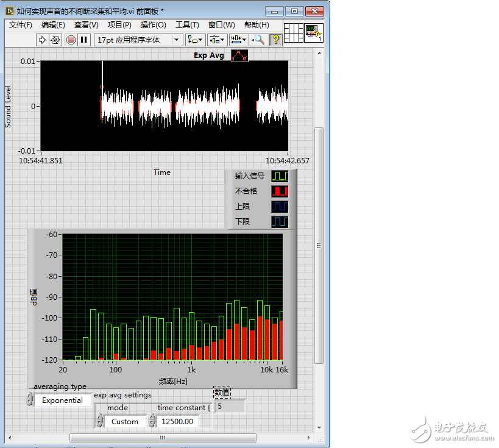The height and width of the screenshot is (448, 499).
Task: Click the VI icon in top-right corner
Action: (x=314, y=33)
